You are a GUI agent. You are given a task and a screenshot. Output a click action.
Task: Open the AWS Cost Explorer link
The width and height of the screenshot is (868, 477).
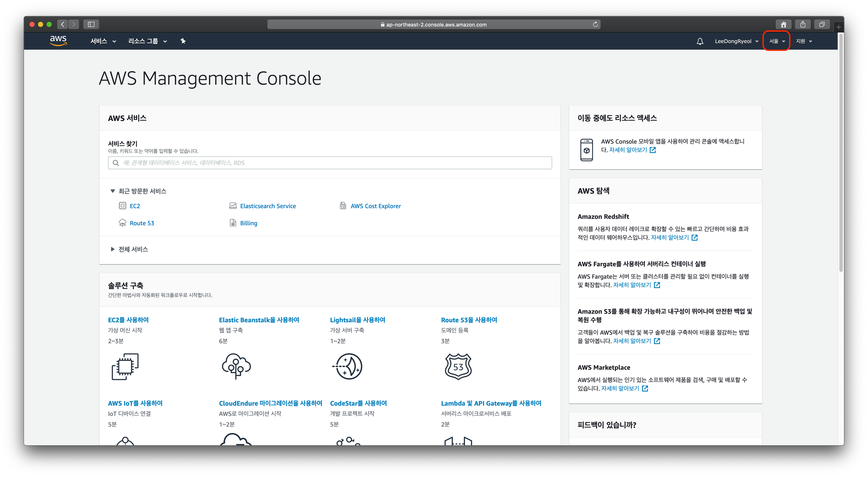[376, 206]
